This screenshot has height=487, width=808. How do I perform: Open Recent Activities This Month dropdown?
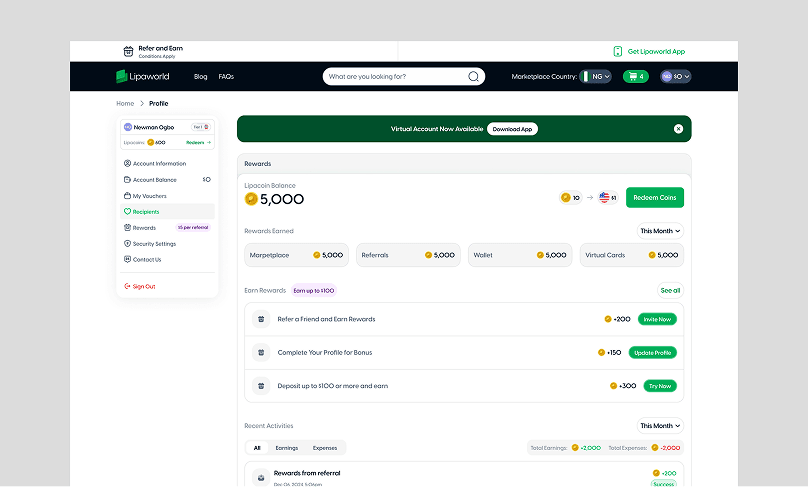[x=660, y=426]
